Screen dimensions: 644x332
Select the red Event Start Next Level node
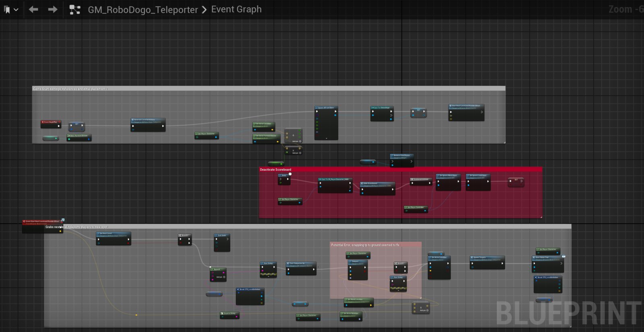click(x=42, y=226)
